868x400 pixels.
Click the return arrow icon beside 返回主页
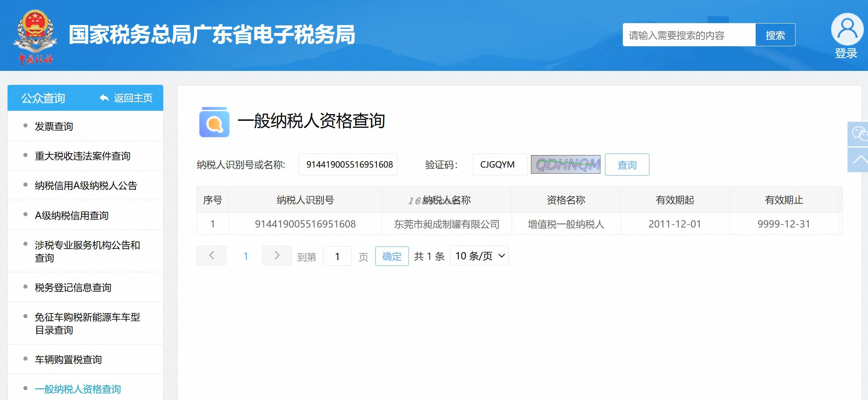(104, 98)
